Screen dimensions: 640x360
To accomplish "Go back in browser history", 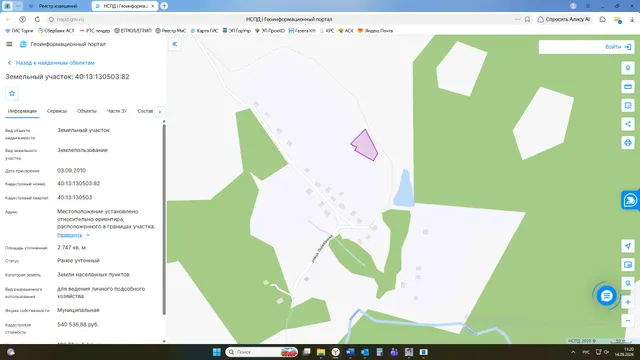I will [8, 19].
